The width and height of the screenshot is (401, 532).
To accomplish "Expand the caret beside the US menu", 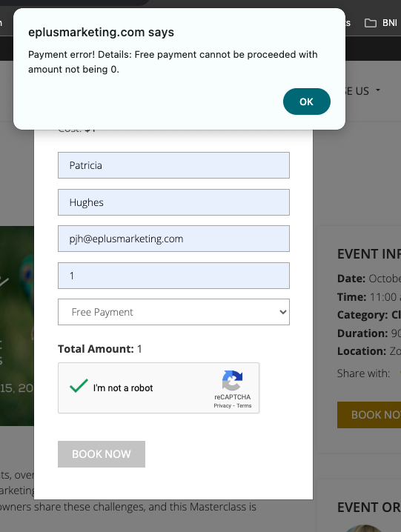I will pos(378,90).
